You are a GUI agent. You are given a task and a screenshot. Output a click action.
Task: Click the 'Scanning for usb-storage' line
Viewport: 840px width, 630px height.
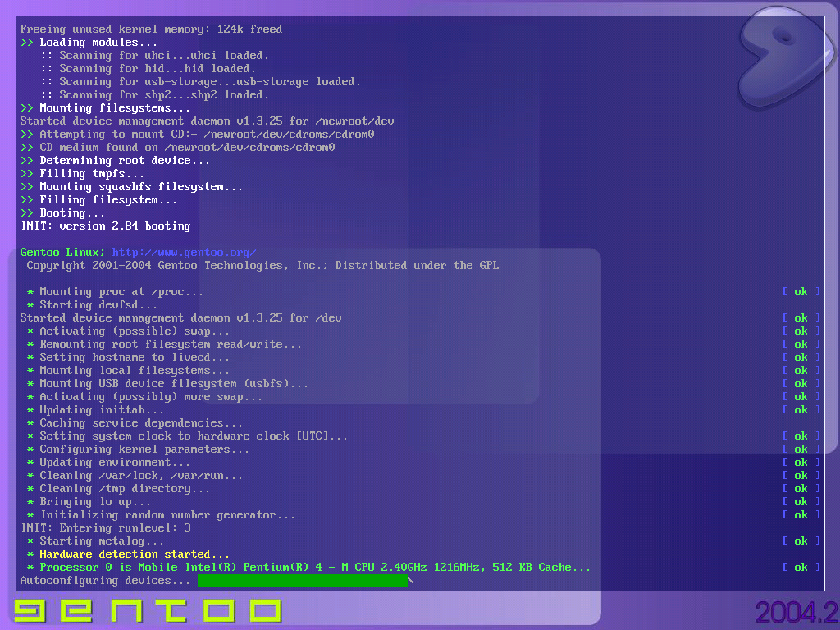201,81
